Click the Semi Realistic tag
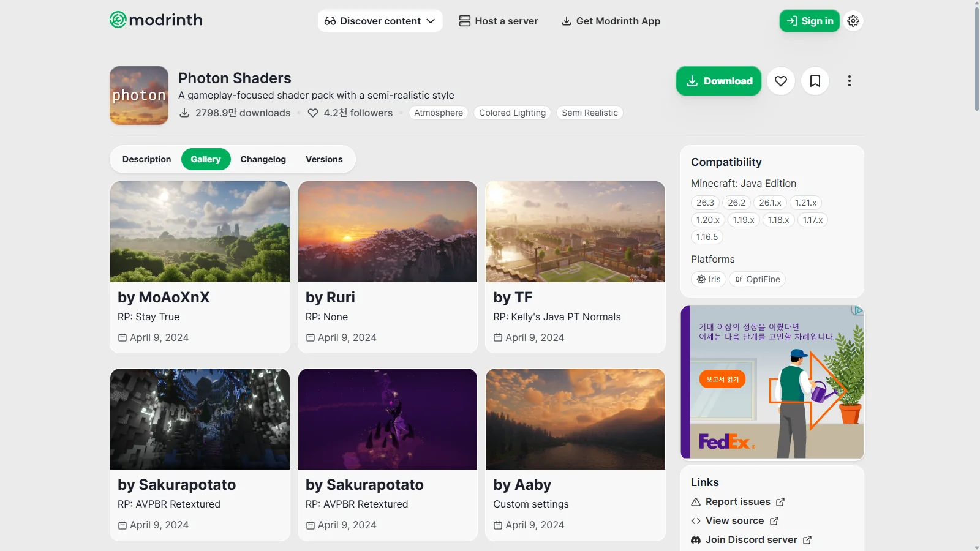The image size is (980, 551). (590, 113)
